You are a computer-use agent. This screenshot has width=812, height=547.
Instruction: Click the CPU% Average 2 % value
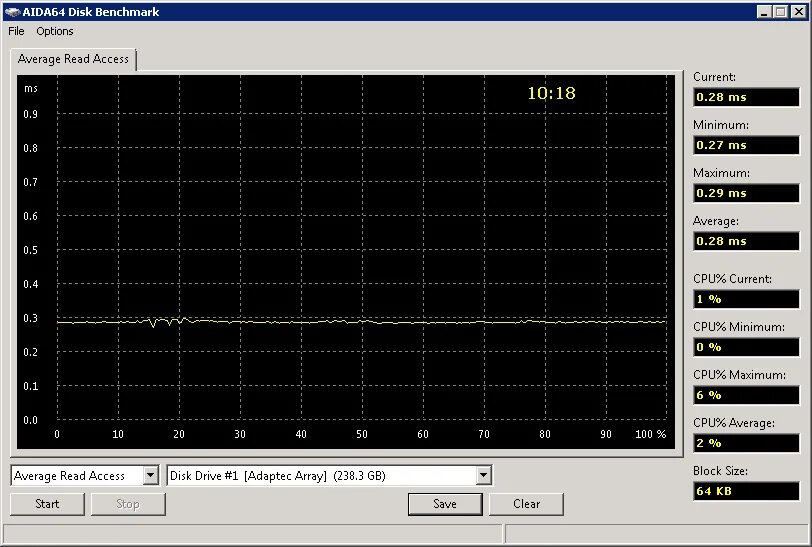pyautogui.click(x=746, y=443)
